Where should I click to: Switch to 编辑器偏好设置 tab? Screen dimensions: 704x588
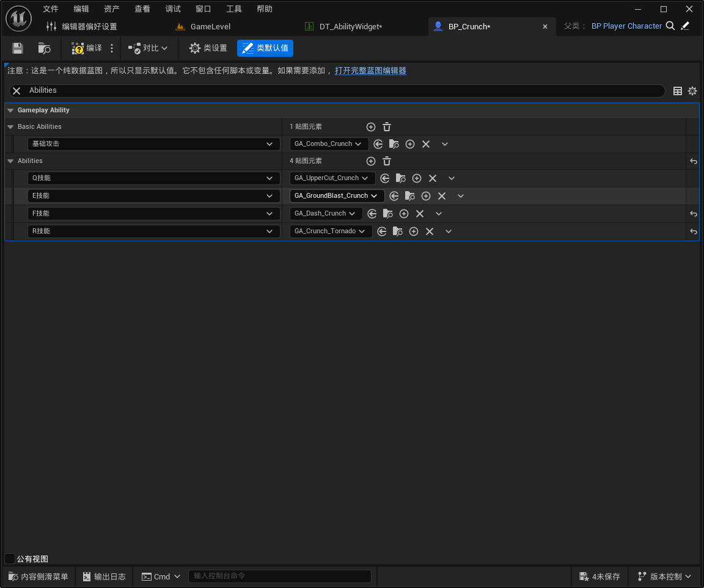tap(82, 26)
